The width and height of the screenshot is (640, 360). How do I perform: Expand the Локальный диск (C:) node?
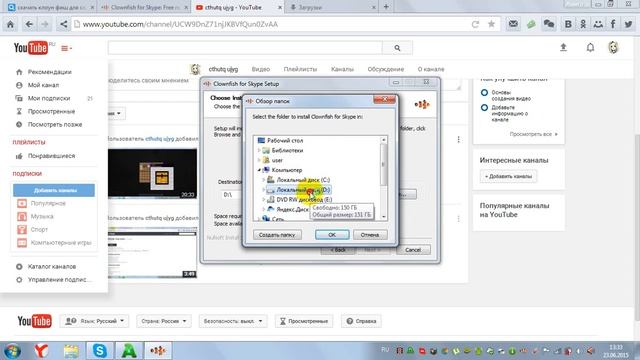coord(264,180)
